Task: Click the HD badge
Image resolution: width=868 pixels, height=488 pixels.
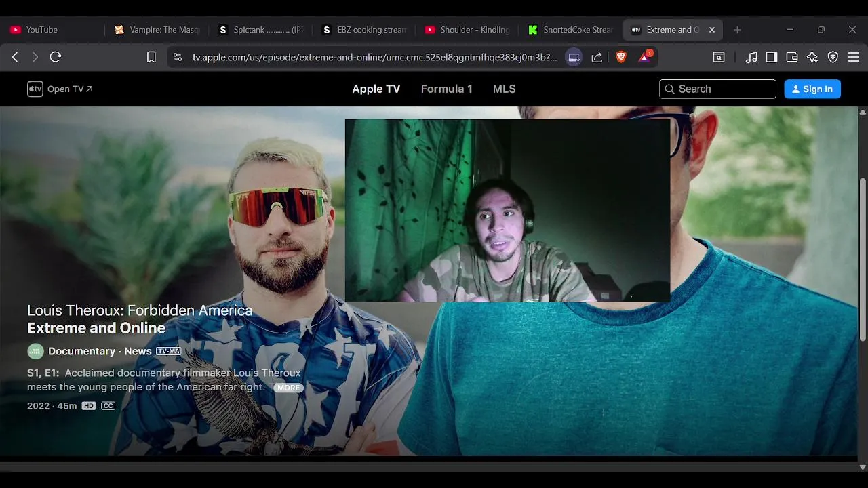Action: coord(89,406)
